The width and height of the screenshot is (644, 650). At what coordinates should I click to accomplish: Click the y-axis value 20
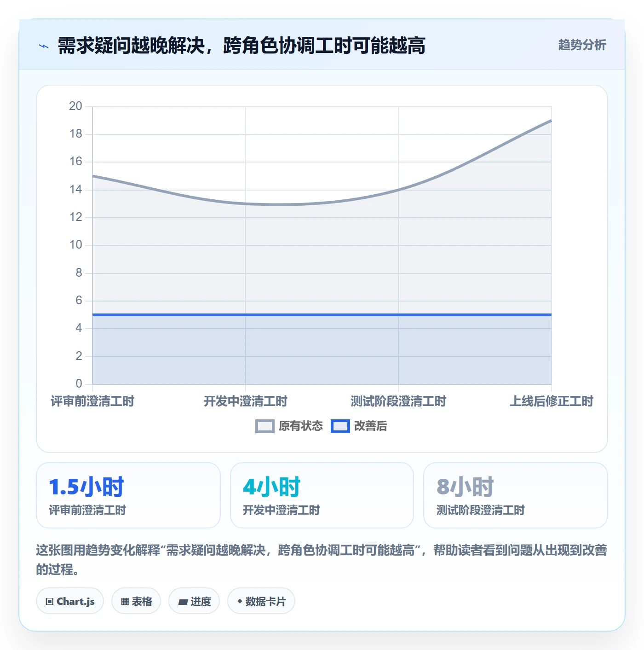(x=75, y=106)
